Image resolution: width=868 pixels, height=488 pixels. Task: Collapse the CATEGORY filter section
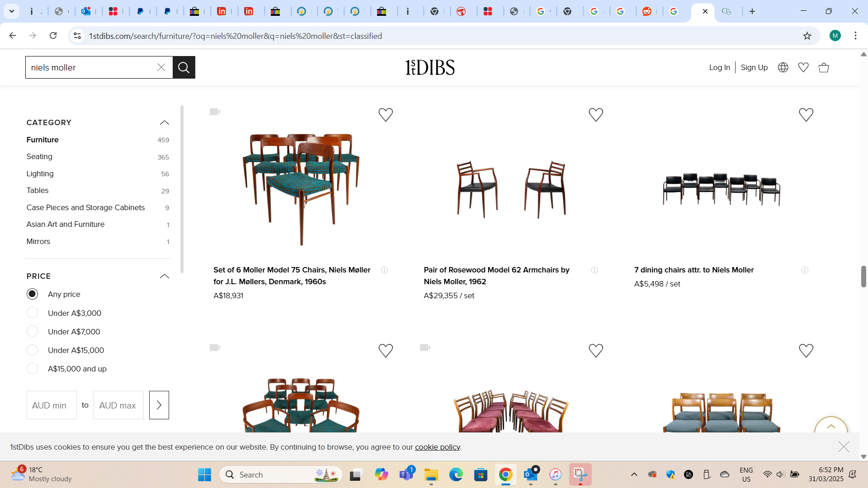[x=164, y=122]
